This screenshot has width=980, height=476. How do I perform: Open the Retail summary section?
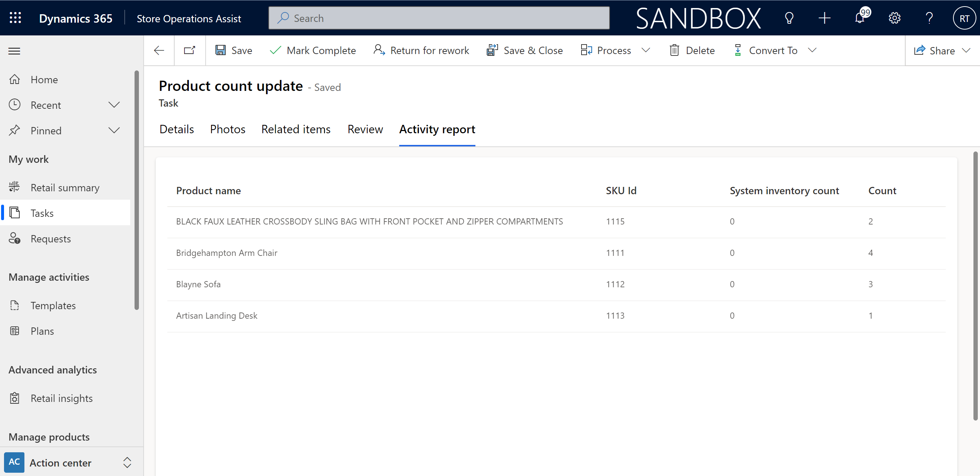pos(65,187)
